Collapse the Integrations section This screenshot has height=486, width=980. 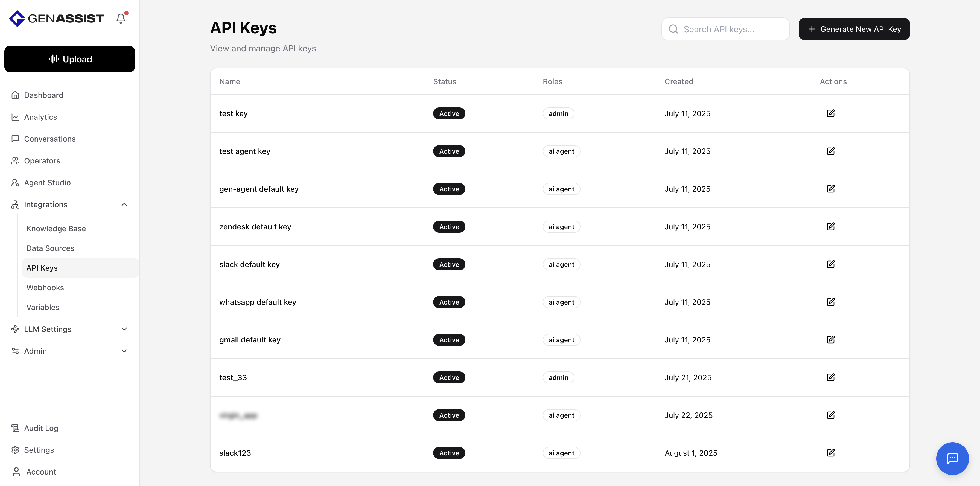(x=124, y=204)
